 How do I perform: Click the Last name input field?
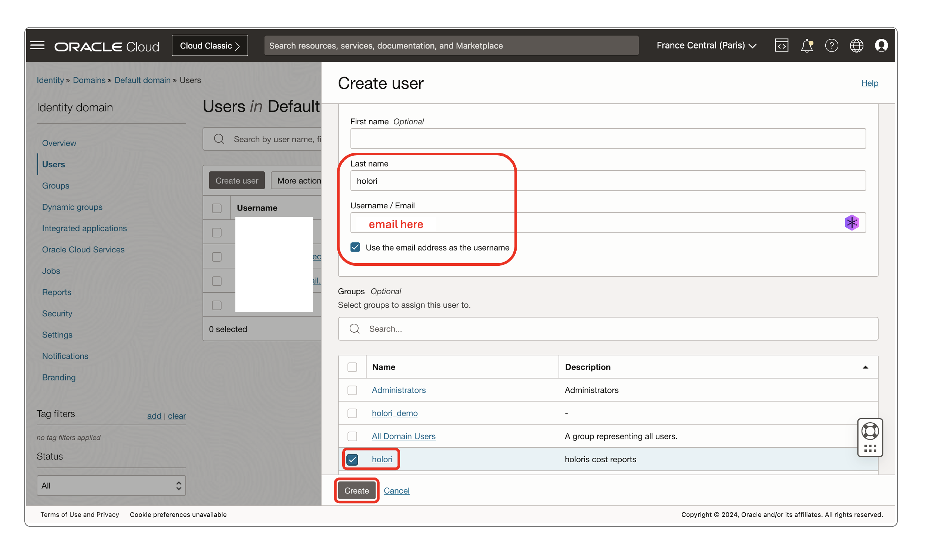[x=607, y=180]
